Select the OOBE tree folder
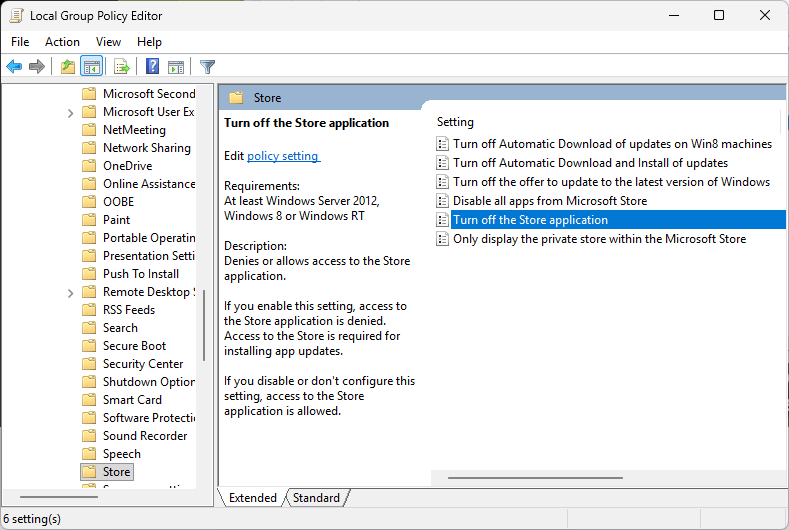Image resolution: width=789 pixels, height=530 pixels. pyautogui.click(x=118, y=202)
